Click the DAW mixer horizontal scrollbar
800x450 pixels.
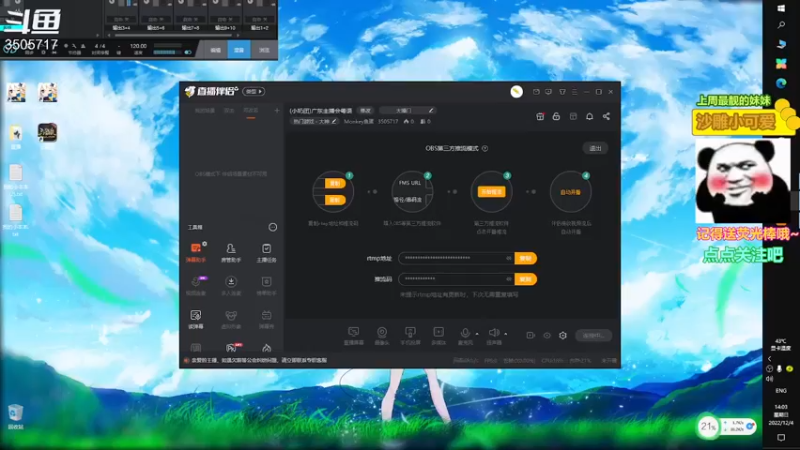point(173,36)
